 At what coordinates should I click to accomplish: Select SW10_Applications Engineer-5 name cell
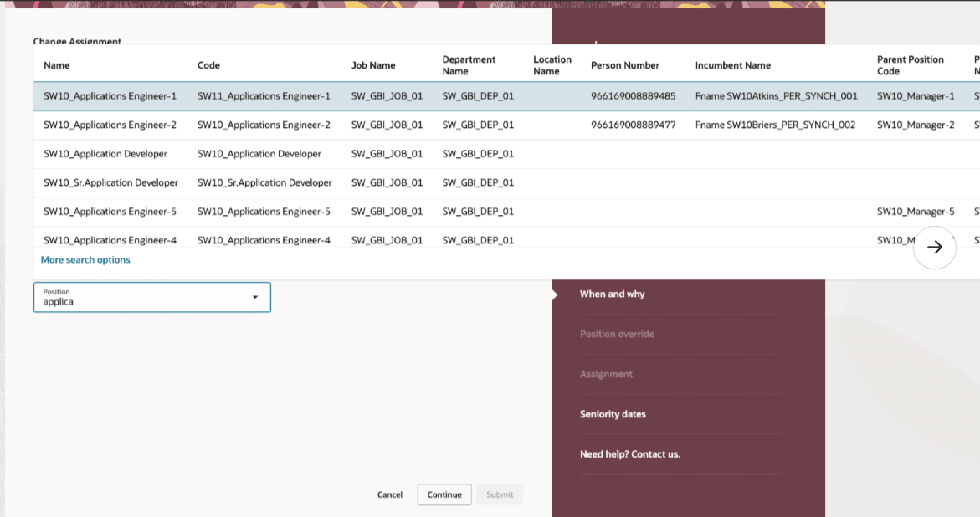110,211
